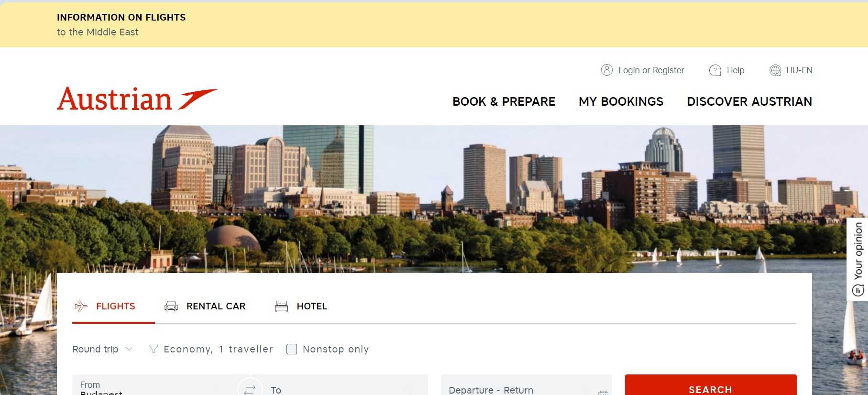868x395 pixels.
Task: Click the user profile icon beside Login
Action: click(x=606, y=70)
